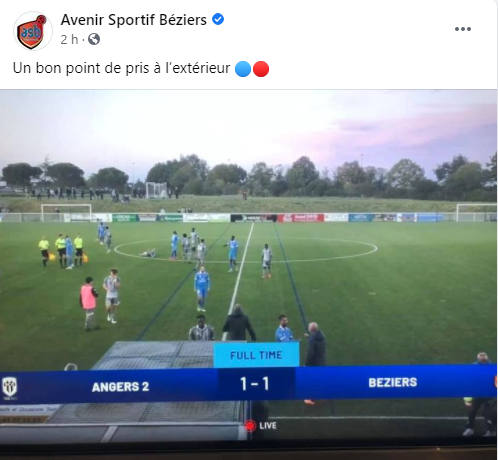The width and height of the screenshot is (498, 460).
Task: Click the BEZIERS team name
Action: (393, 382)
